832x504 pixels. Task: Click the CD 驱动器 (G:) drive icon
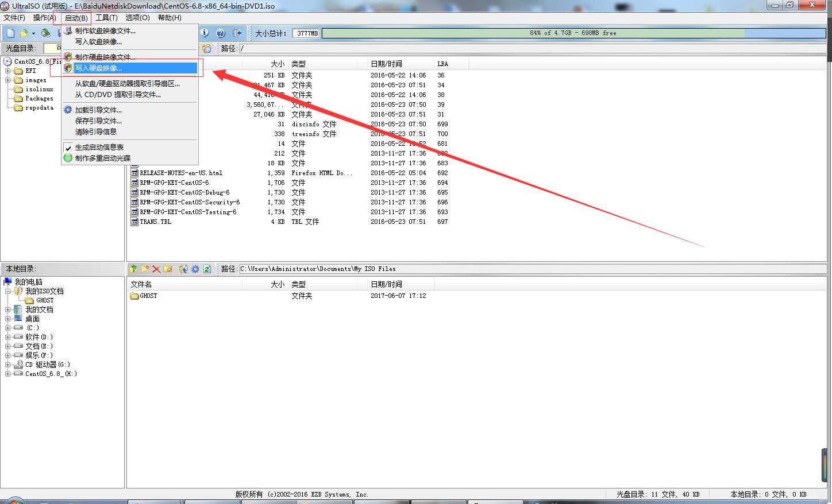tap(18, 365)
